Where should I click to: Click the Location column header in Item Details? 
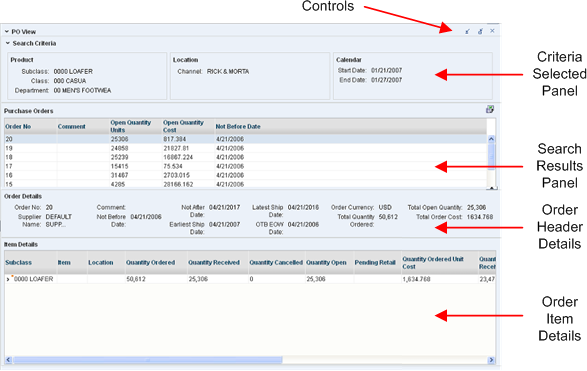(101, 262)
